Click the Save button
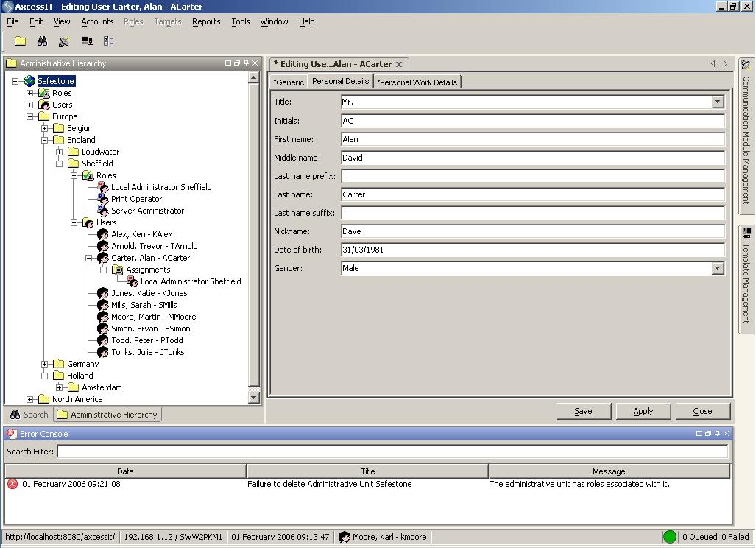Image resolution: width=756 pixels, height=548 pixels. coord(584,411)
